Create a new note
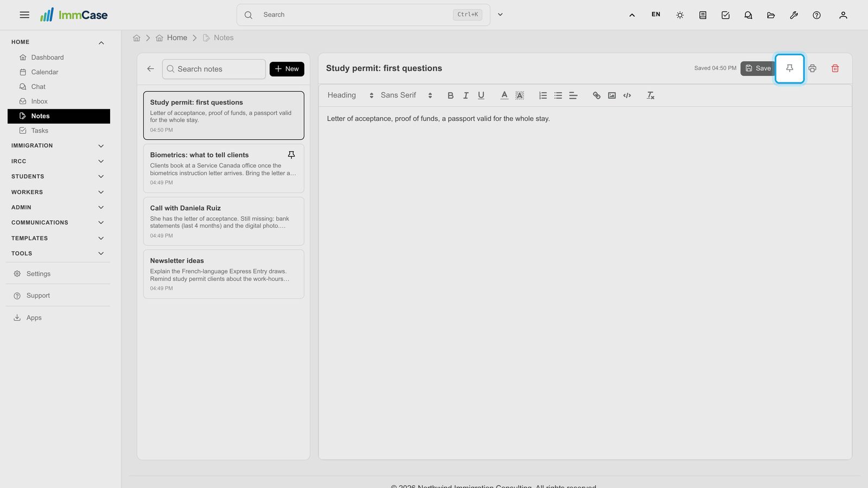The width and height of the screenshot is (868, 488). coord(286,69)
